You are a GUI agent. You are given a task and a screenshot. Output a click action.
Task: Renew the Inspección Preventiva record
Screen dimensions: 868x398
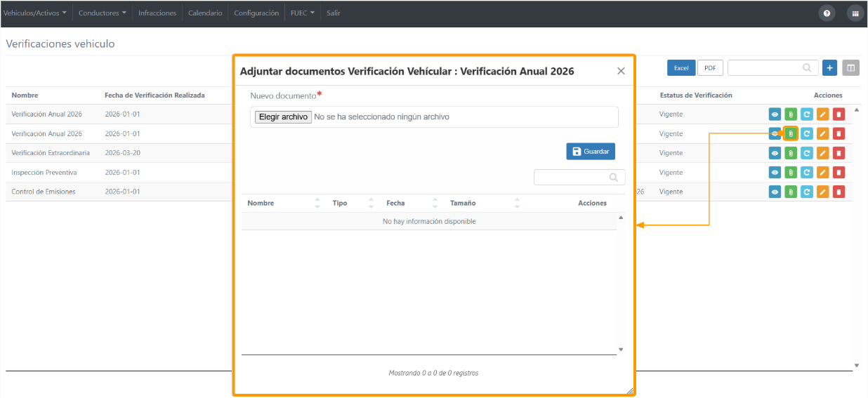click(x=807, y=172)
